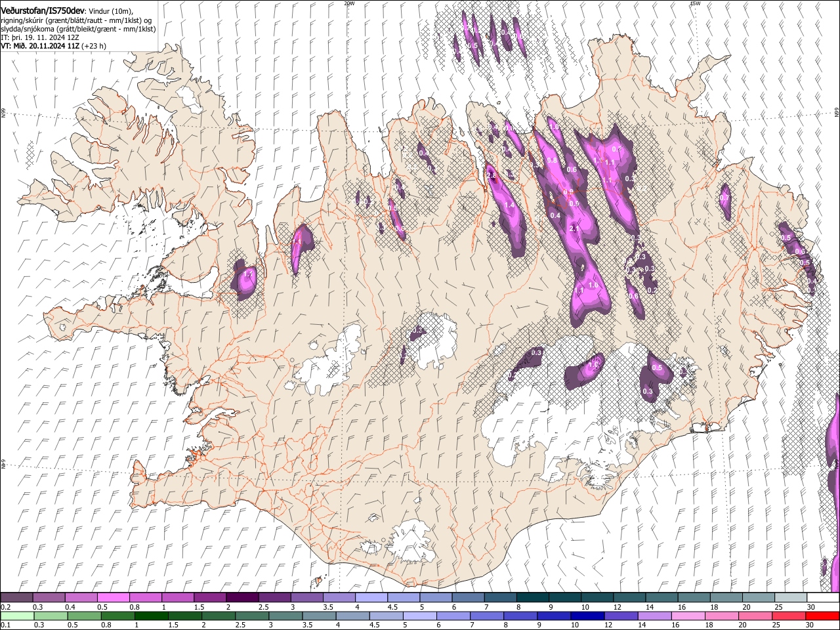840x630 pixels.
Task: Click the bright magenta 0.5 snow legend swatch
Action: click(x=113, y=597)
